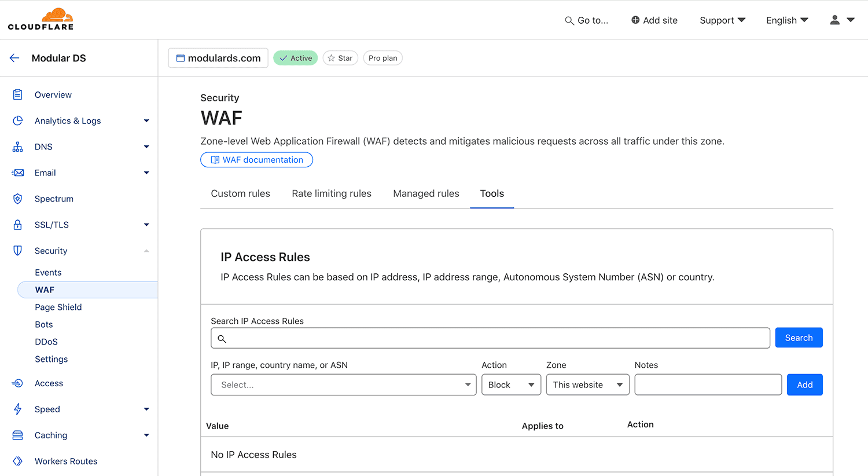Open Security Settings in the sidebar

point(52,359)
